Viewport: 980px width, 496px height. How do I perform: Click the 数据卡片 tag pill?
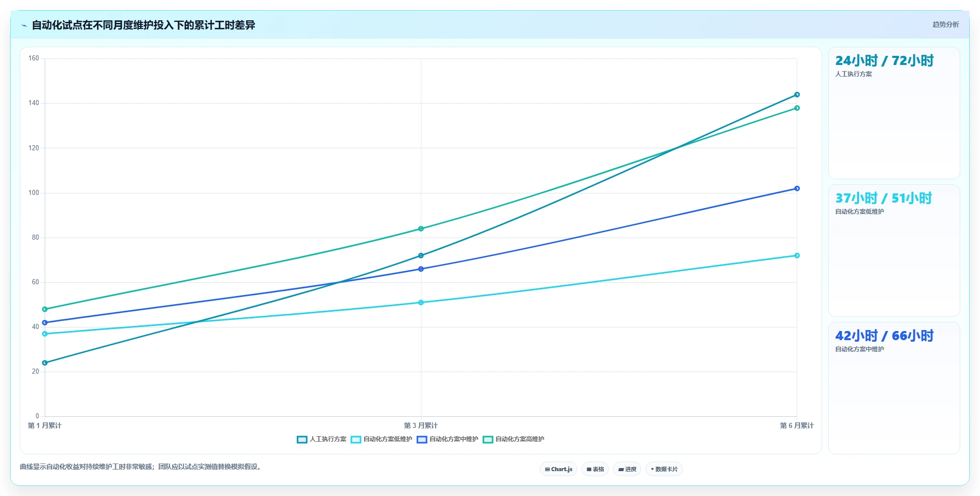[664, 469]
